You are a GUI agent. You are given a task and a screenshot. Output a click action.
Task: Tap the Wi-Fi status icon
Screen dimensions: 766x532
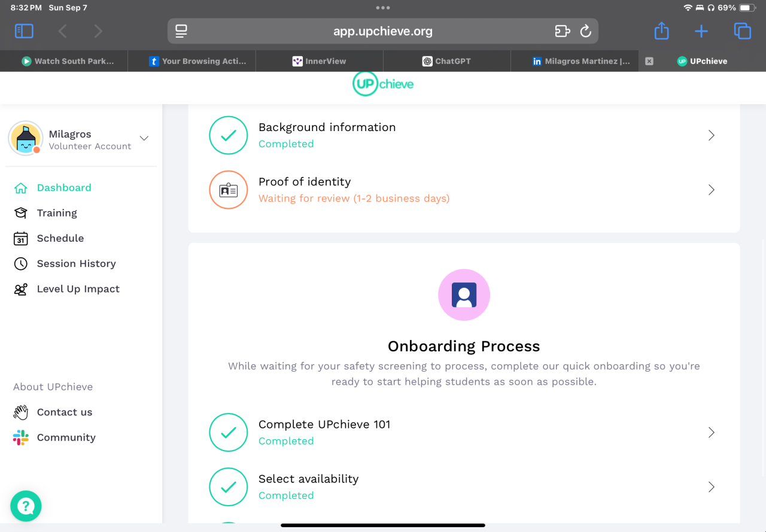(x=688, y=8)
